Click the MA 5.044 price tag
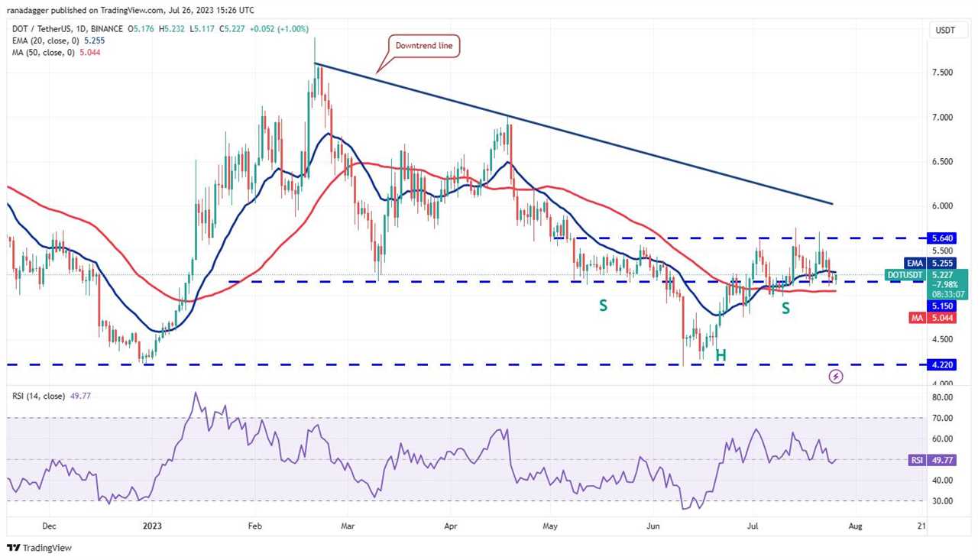 pyautogui.click(x=932, y=318)
